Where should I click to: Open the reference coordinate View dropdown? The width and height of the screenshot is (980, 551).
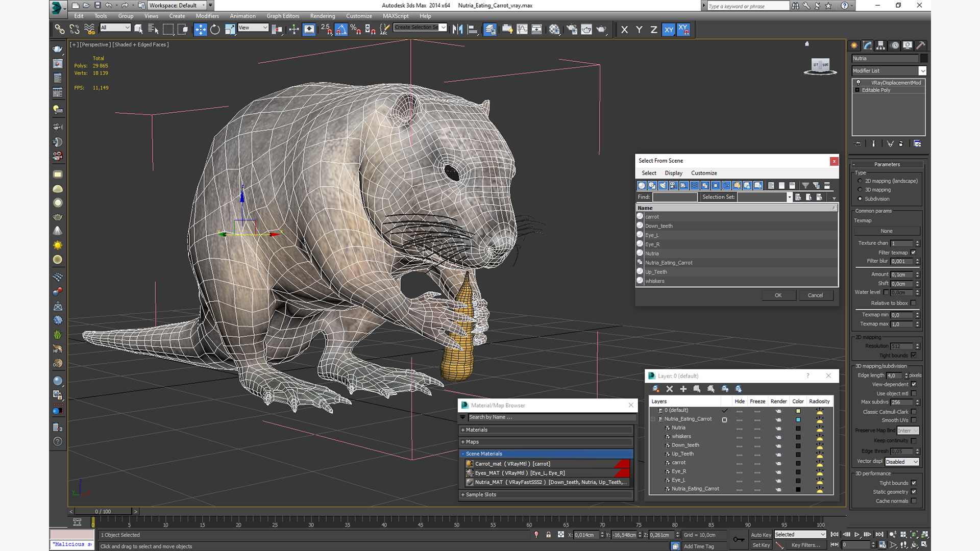click(x=253, y=28)
